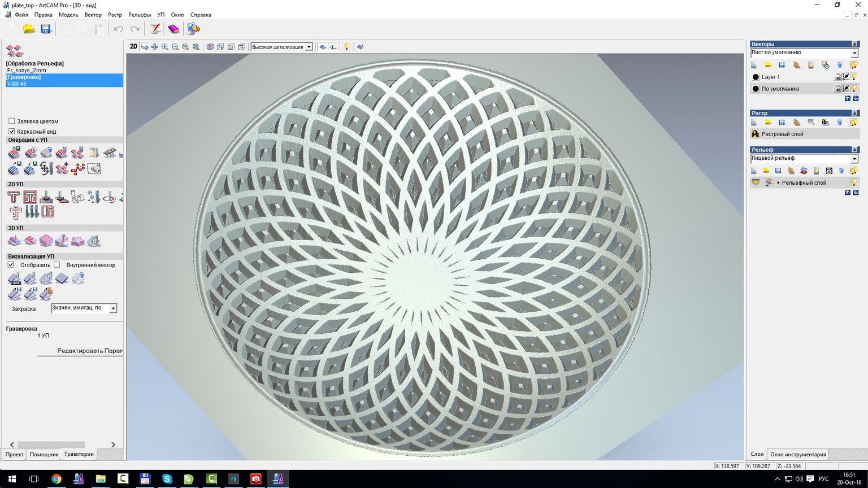Uncheck the Каркасный вид checkbox
The width and height of the screenshot is (868, 488).
(11, 131)
